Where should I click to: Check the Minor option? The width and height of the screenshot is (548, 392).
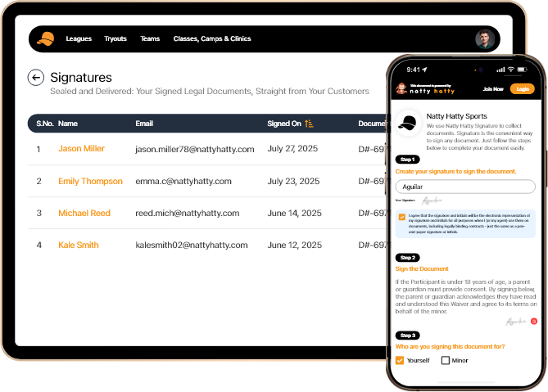446,360
